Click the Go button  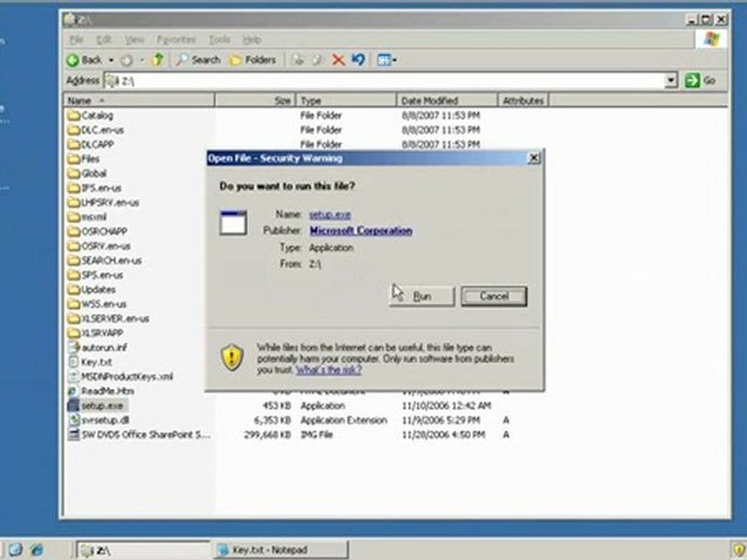coord(700,80)
